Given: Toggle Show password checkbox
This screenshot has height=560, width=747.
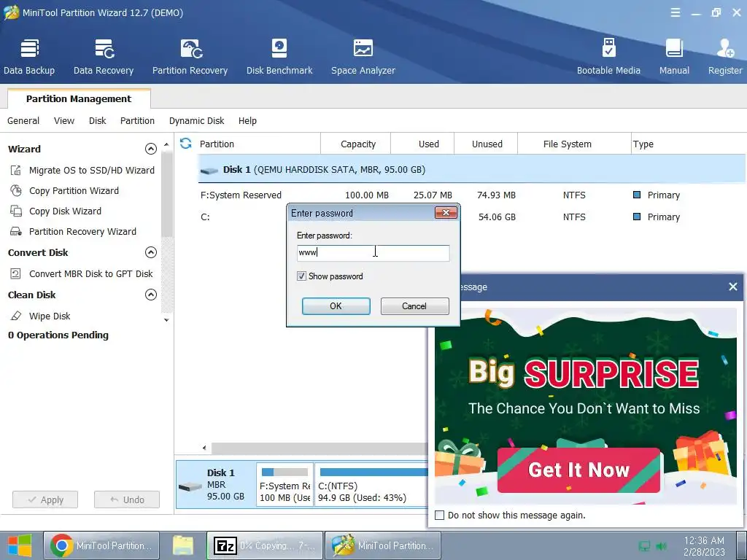Looking at the screenshot, I should (x=301, y=276).
